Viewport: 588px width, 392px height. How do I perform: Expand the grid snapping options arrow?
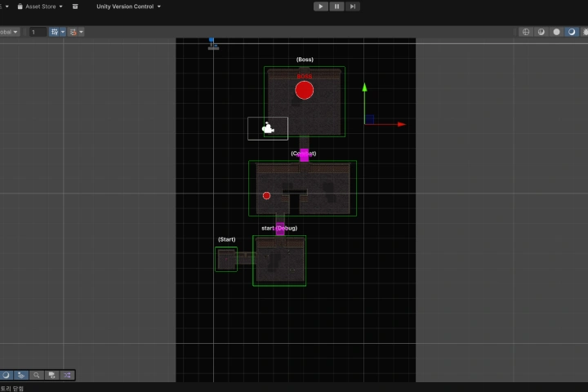point(63,32)
